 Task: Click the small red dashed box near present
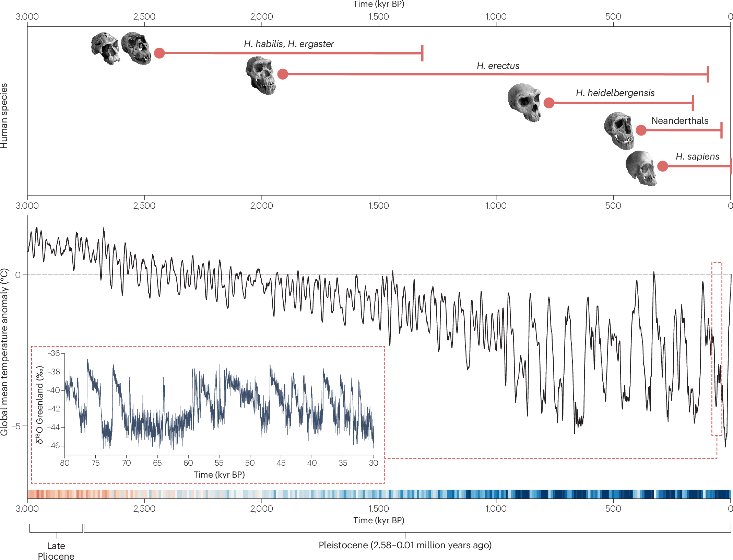[x=717, y=348]
